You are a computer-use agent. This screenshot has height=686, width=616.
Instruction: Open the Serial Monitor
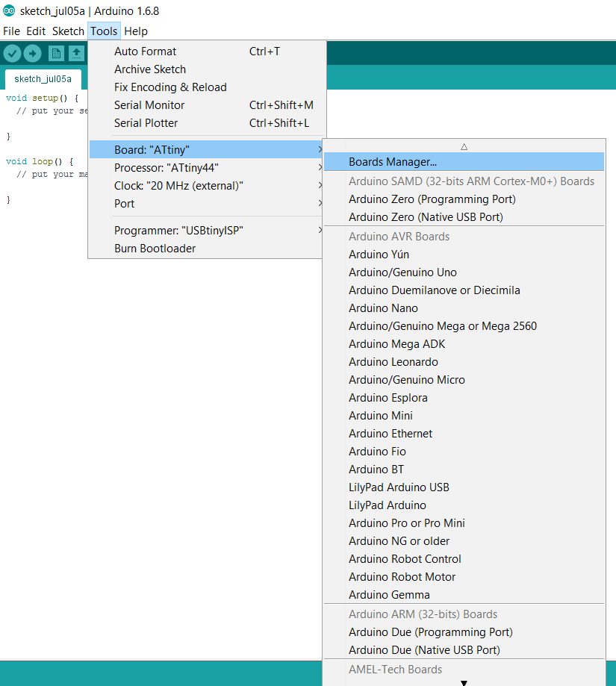click(208, 105)
